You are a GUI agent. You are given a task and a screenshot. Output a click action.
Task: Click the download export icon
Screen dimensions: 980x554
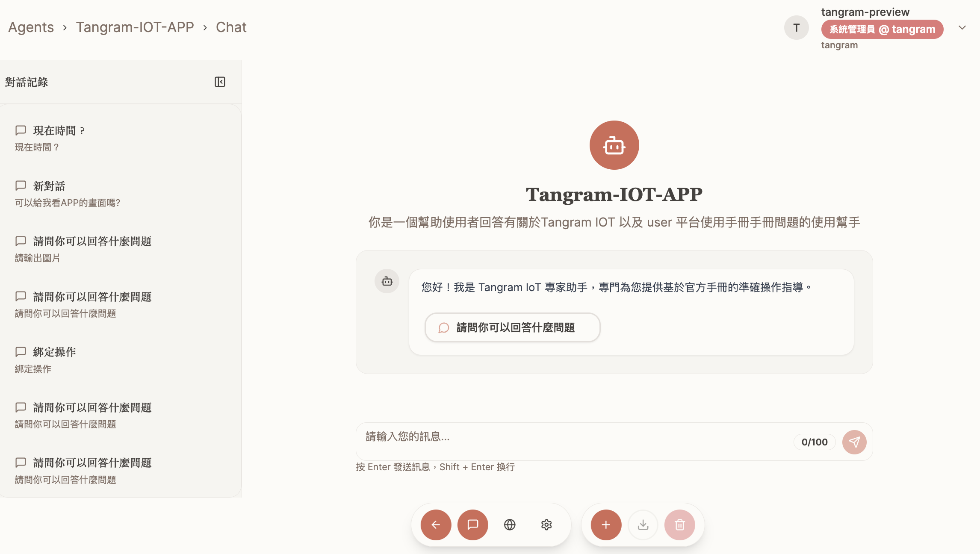pos(643,525)
